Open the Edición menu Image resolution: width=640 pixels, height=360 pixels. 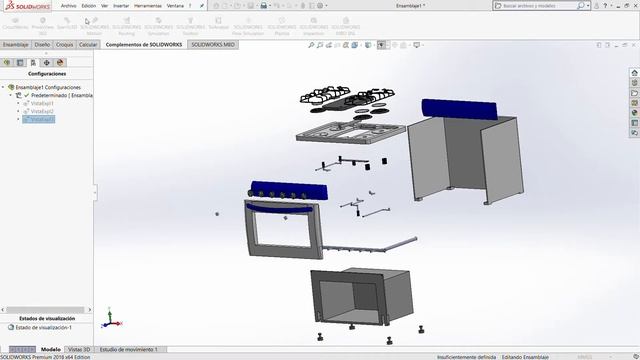[x=89, y=6]
